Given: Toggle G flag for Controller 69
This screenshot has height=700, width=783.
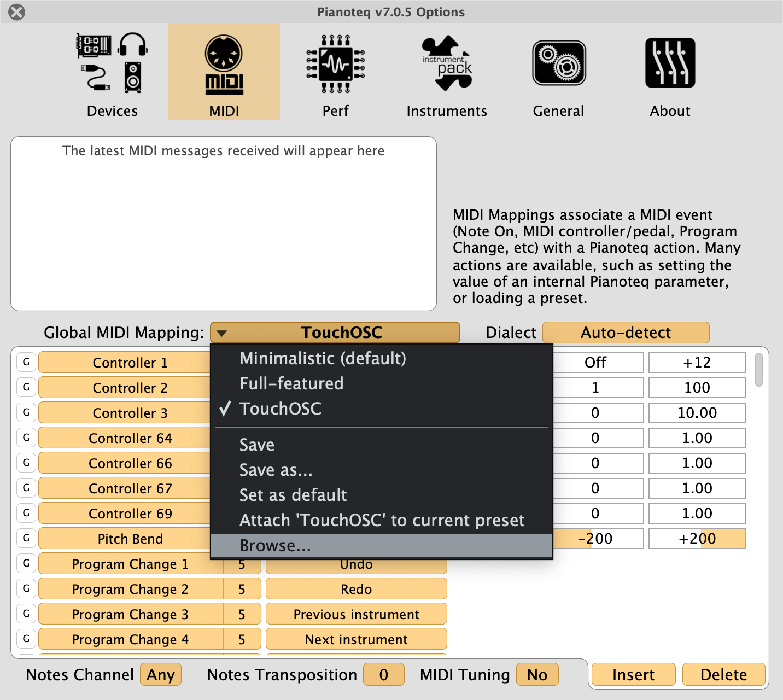Looking at the screenshot, I should click(x=26, y=513).
